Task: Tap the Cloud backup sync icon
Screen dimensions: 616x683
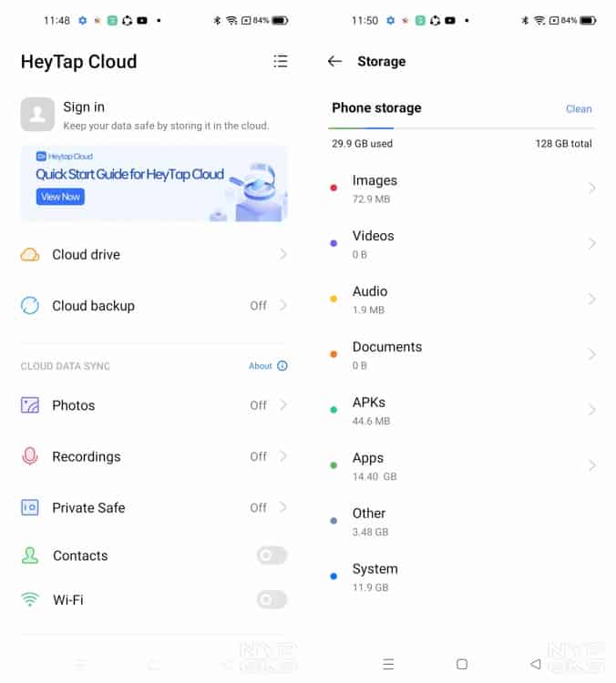Action: coord(30,305)
